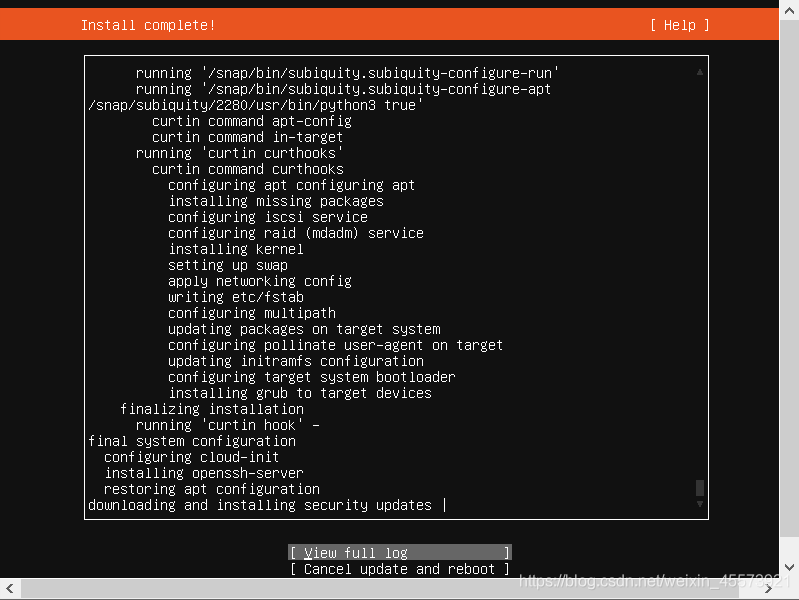Viewport: 799px width, 600px height.
Task: Click the 'subiquity-configure-apt' running line
Action: 343,89
